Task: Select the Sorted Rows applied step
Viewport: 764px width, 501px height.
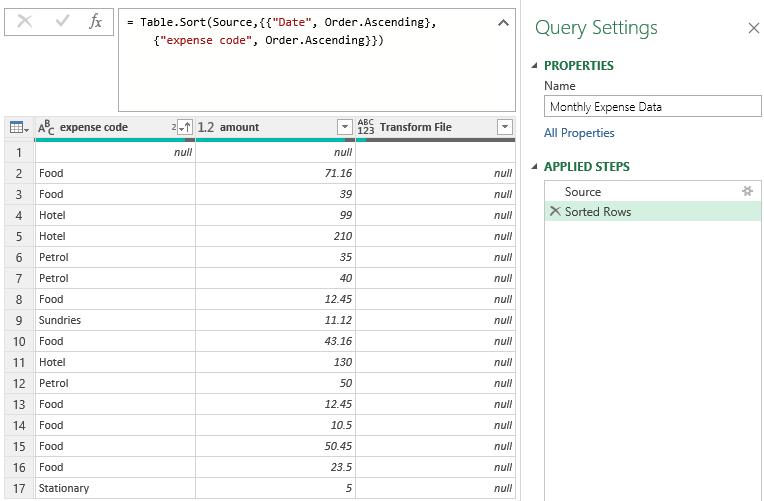Action: [x=652, y=212]
